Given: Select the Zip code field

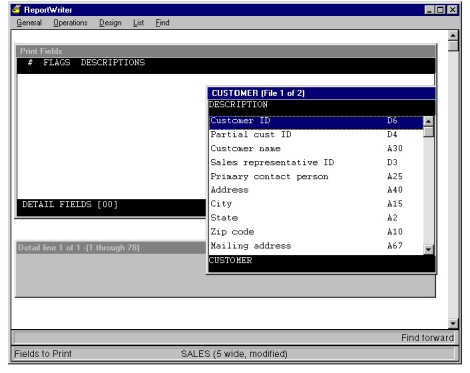Looking at the screenshot, I should coord(316,232).
